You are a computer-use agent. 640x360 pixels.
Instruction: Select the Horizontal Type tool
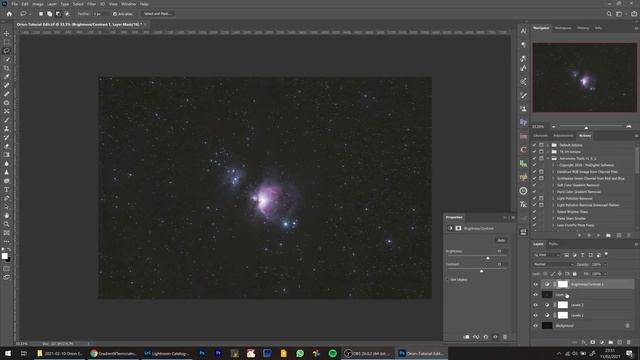coord(7,189)
